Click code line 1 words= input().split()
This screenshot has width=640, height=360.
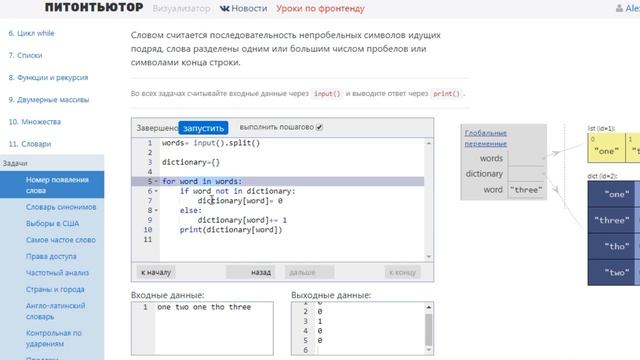(x=211, y=143)
